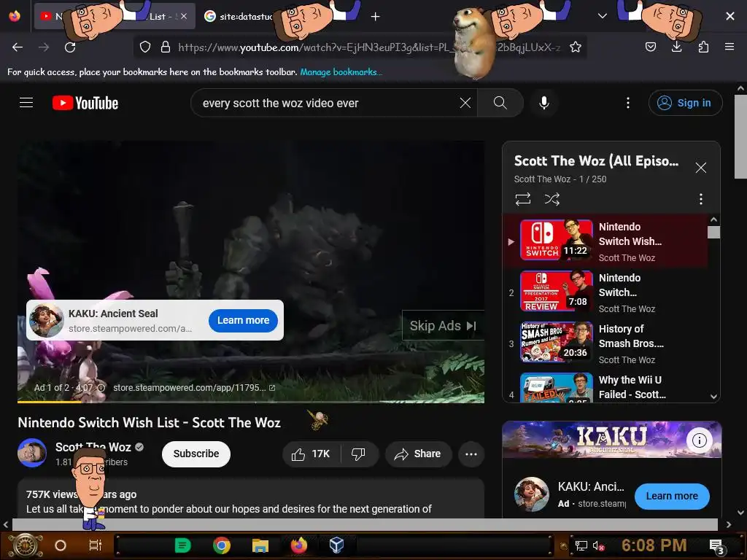Open Why the Wii U Failed playlist item
747x560 pixels.
coord(605,386)
